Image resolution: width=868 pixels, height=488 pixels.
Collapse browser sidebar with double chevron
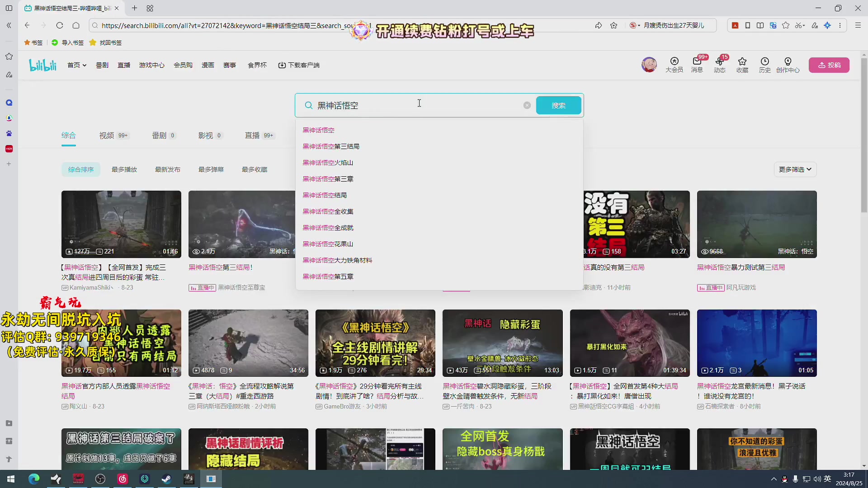click(9, 25)
